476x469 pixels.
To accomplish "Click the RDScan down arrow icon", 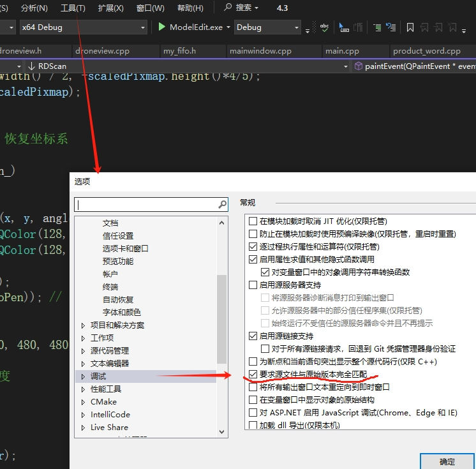I will coord(31,66).
